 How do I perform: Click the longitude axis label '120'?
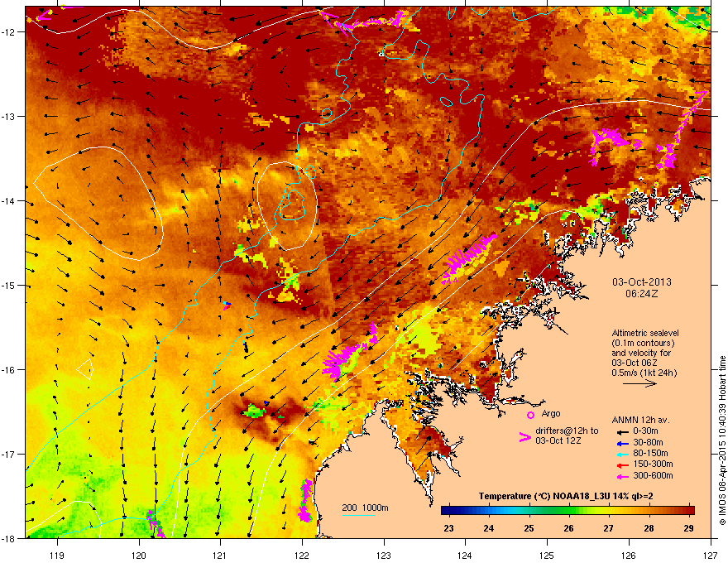point(139,555)
